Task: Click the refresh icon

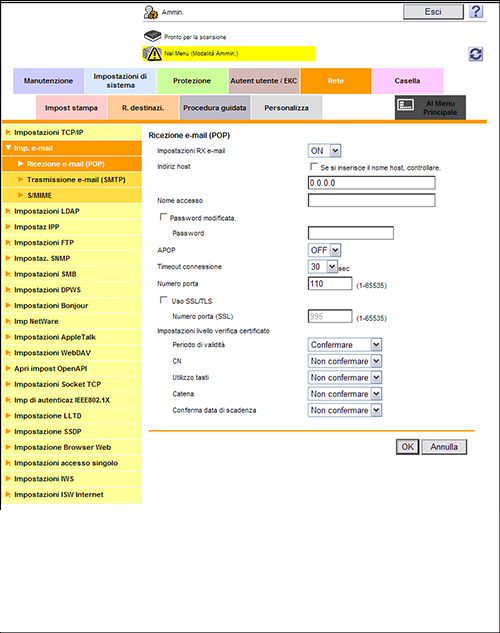Action: pos(476,54)
